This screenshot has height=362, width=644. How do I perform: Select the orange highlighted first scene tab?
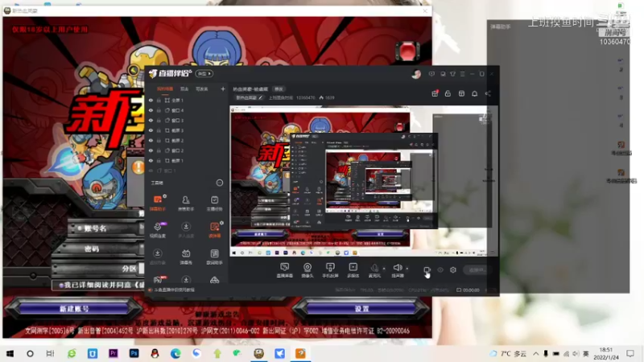click(x=165, y=89)
